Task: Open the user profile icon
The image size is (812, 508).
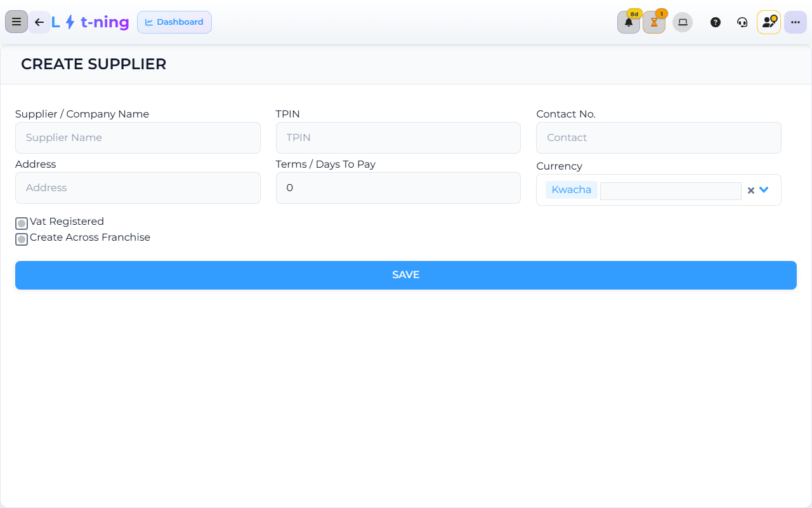Action: click(769, 22)
